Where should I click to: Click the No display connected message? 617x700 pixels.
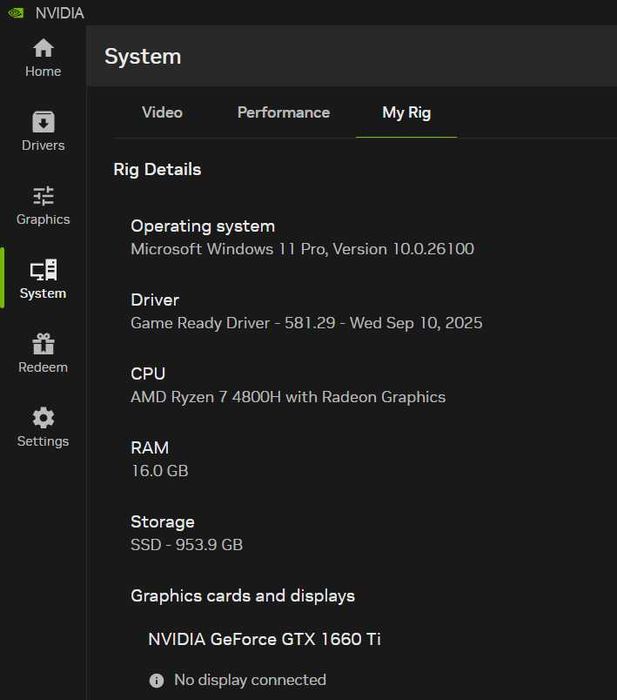click(250, 680)
